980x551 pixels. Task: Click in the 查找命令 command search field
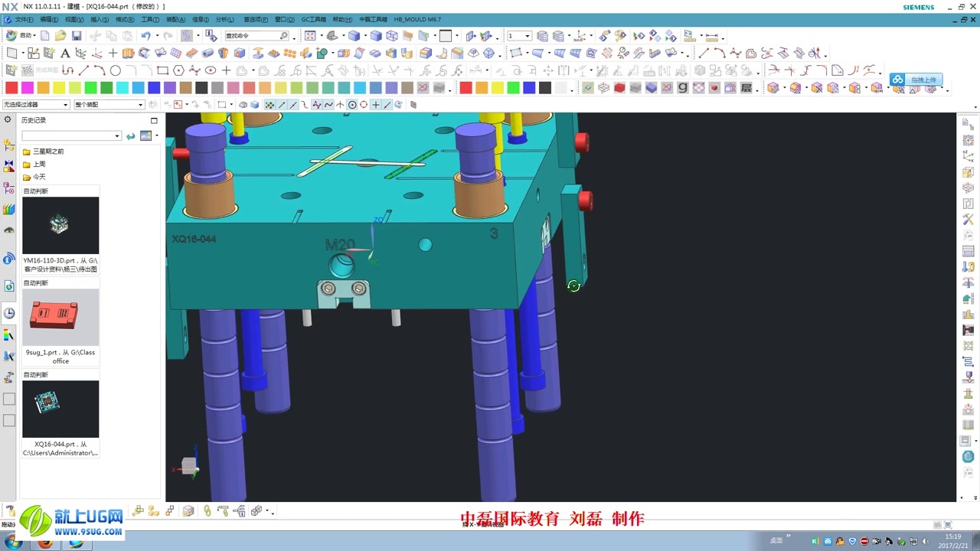pyautogui.click(x=256, y=36)
